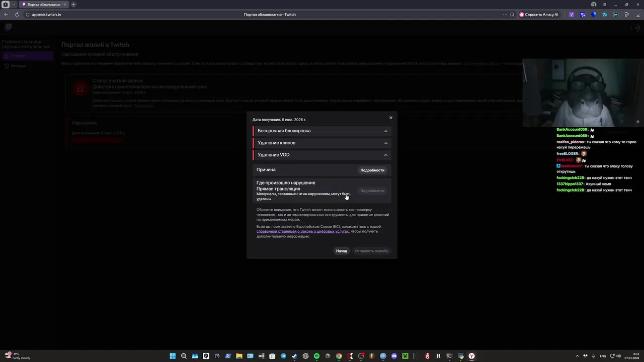Open the 7TV extension icon

click(605, 15)
